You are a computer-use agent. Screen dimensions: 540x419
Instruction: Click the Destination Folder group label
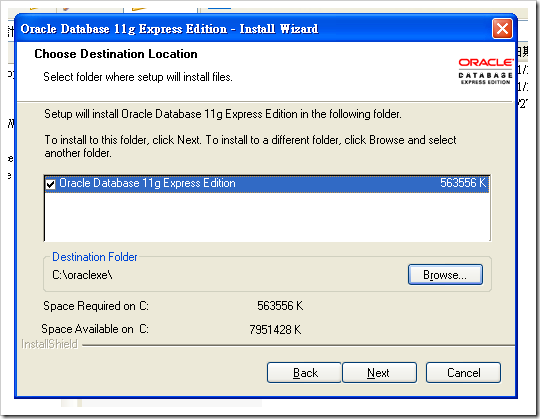click(95, 257)
